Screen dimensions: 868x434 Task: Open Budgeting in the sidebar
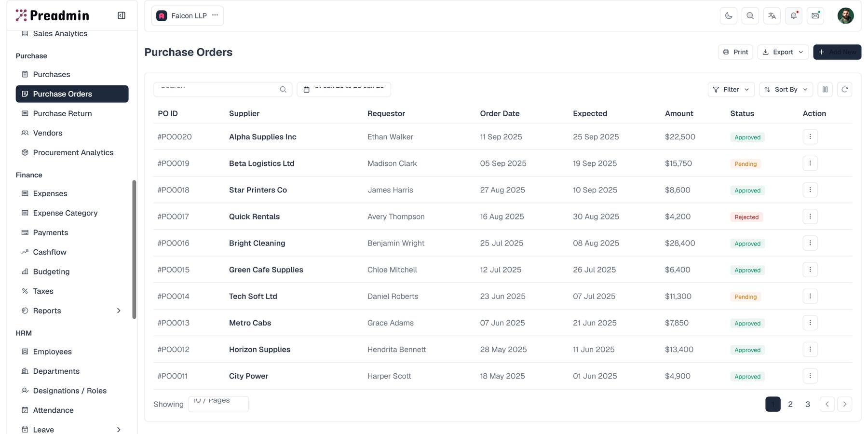pos(72,271)
